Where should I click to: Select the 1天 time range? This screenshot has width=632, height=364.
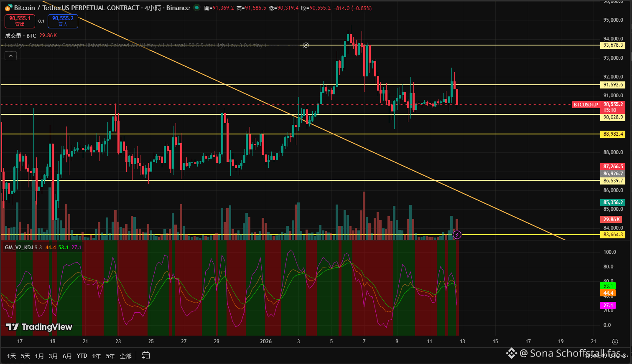11,356
